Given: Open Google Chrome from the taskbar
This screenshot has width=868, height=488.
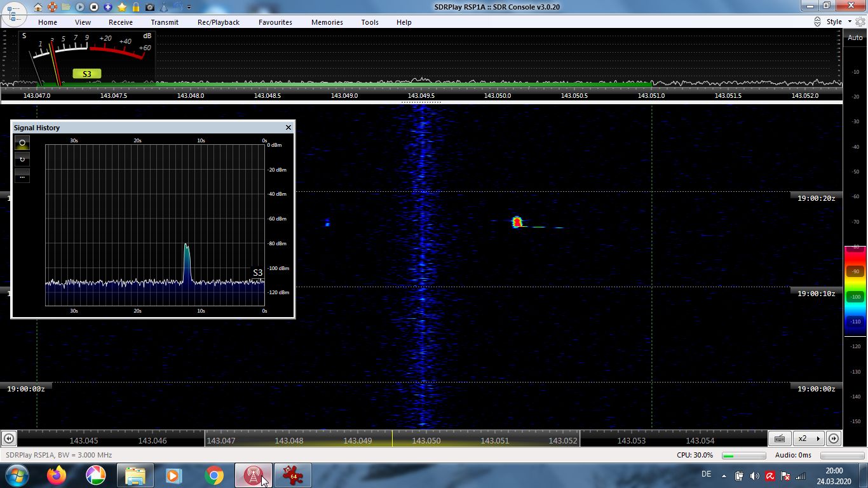Looking at the screenshot, I should pos(214,475).
